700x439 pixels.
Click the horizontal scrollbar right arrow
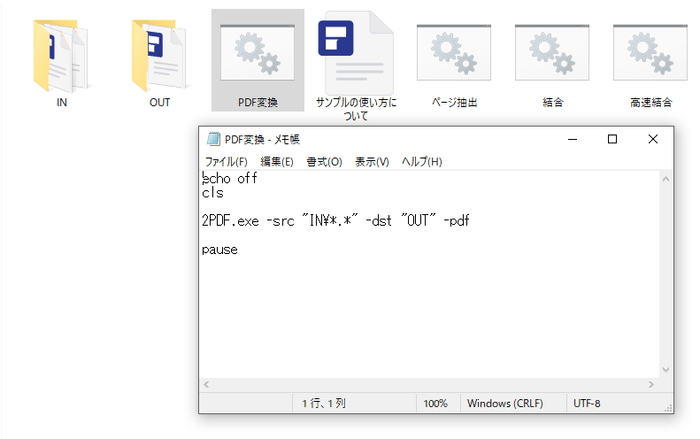[x=651, y=384]
